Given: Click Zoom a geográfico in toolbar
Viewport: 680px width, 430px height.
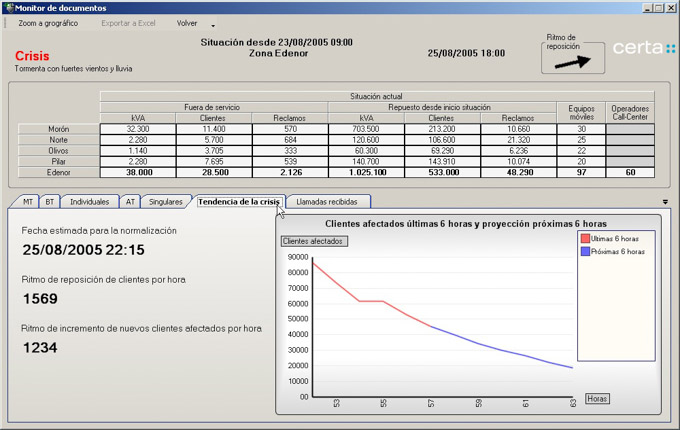Looking at the screenshot, I should [x=48, y=23].
